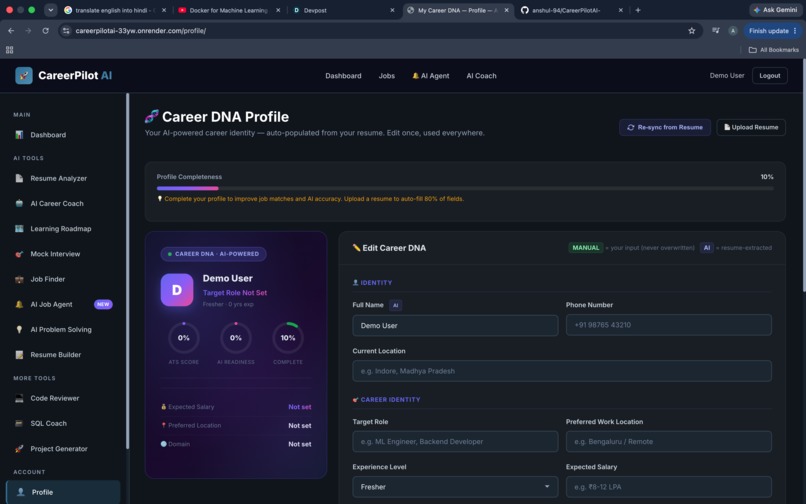Viewport: 806px width, 504px height.
Task: Click the Logout button
Action: pos(770,76)
